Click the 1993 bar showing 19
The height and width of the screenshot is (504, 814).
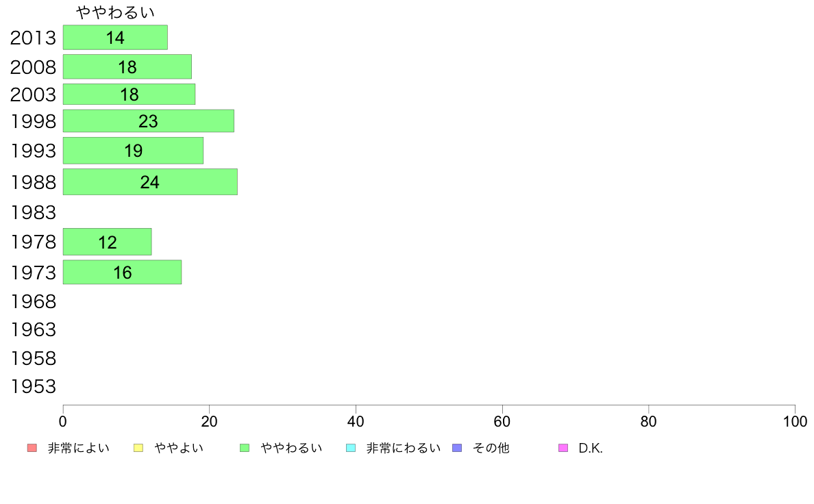[x=133, y=151]
